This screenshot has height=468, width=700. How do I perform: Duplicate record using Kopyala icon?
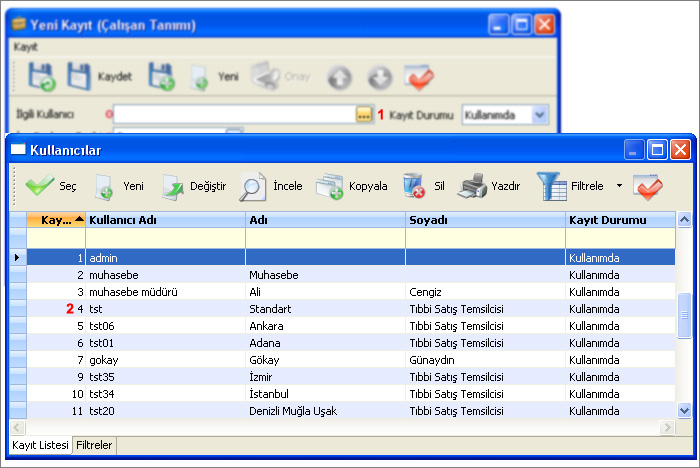tap(330, 186)
